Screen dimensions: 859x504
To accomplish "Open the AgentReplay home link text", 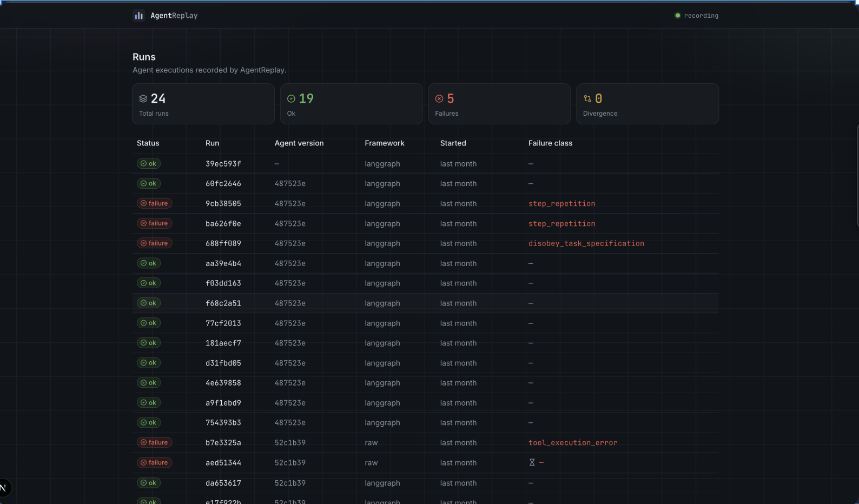I will tap(174, 16).
